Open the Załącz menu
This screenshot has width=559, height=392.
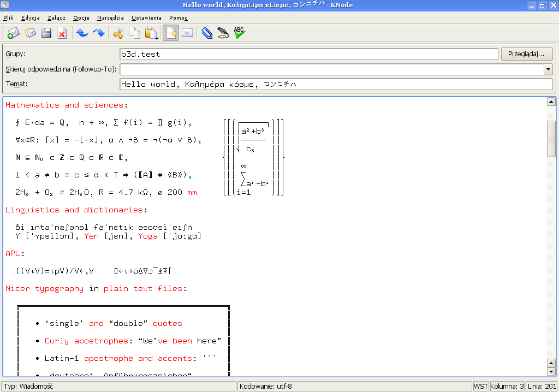(x=56, y=18)
